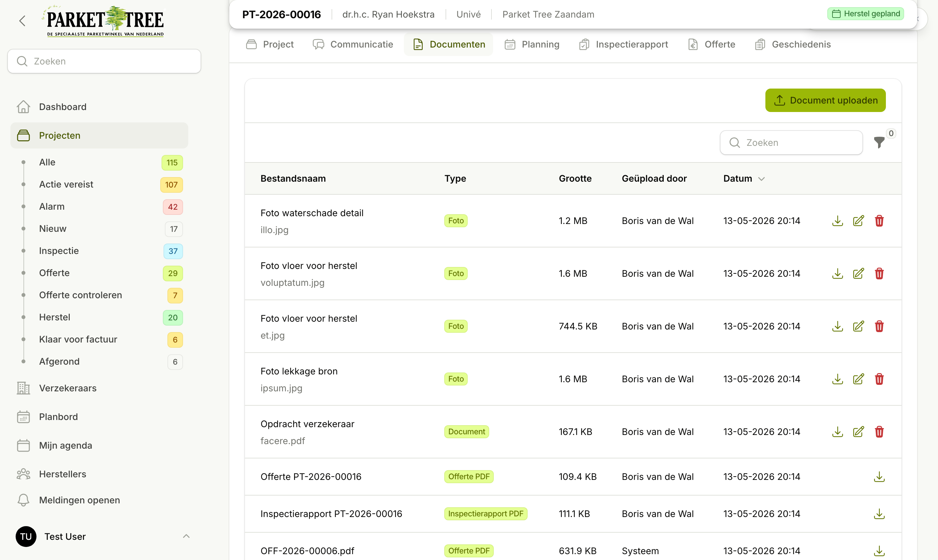Edit the et.jpg document
The width and height of the screenshot is (938, 560).
pyautogui.click(x=858, y=327)
